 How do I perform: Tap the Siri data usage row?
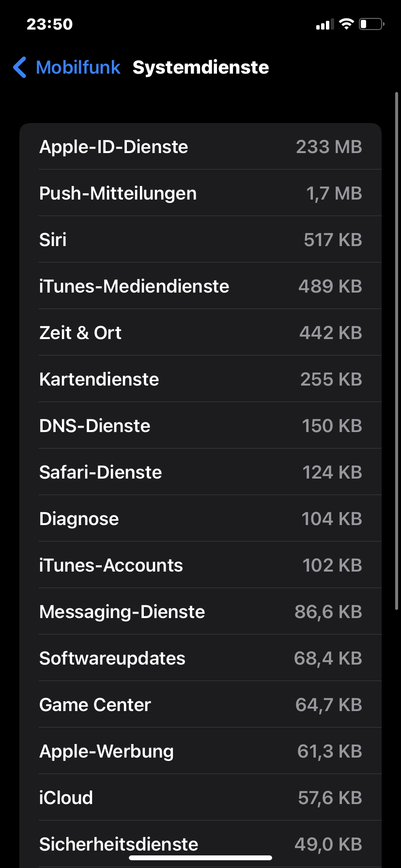200,240
